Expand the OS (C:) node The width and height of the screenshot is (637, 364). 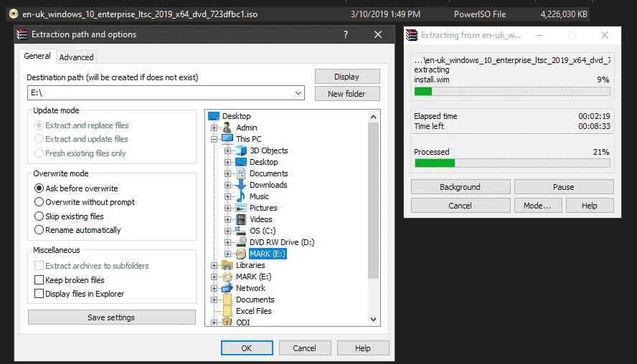[x=228, y=231]
